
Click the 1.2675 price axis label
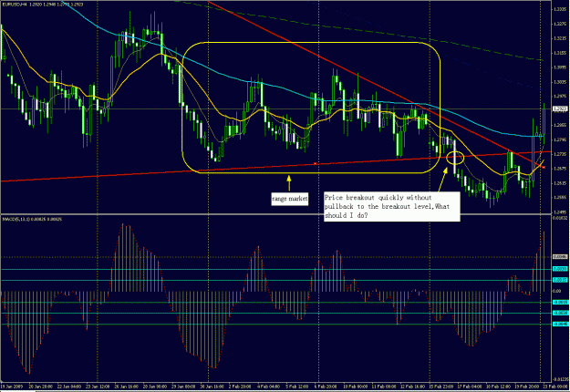point(560,169)
